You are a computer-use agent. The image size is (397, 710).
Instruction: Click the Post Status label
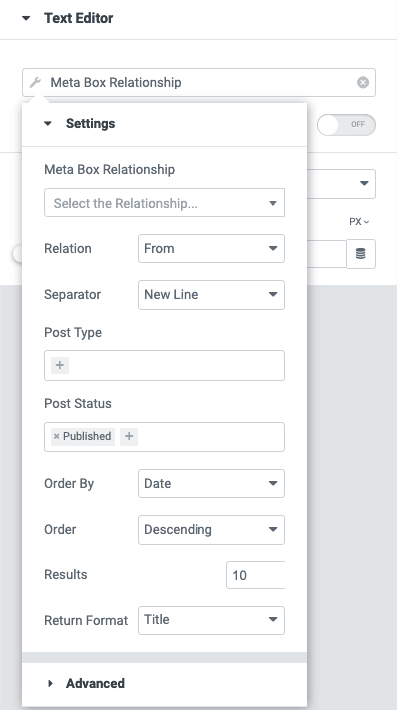pyautogui.click(x=78, y=403)
